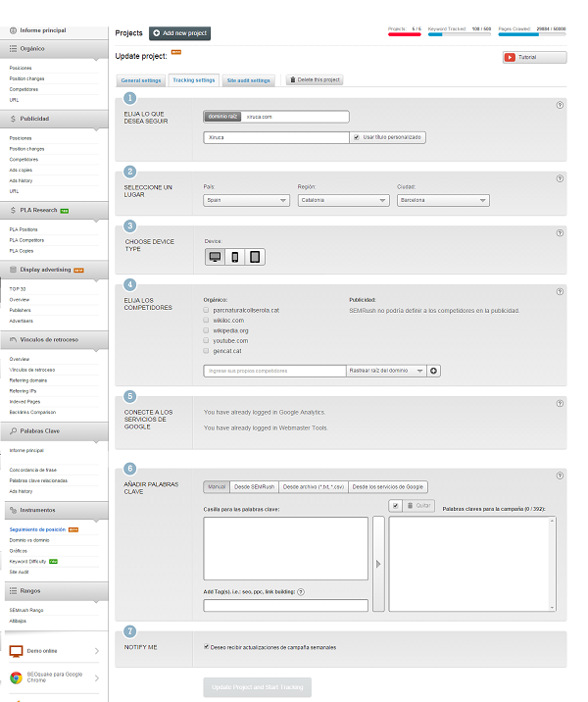Viewport: 588px width, 702px height.
Task: Click the Palabras Clave magnifier icon
Action: (13, 431)
